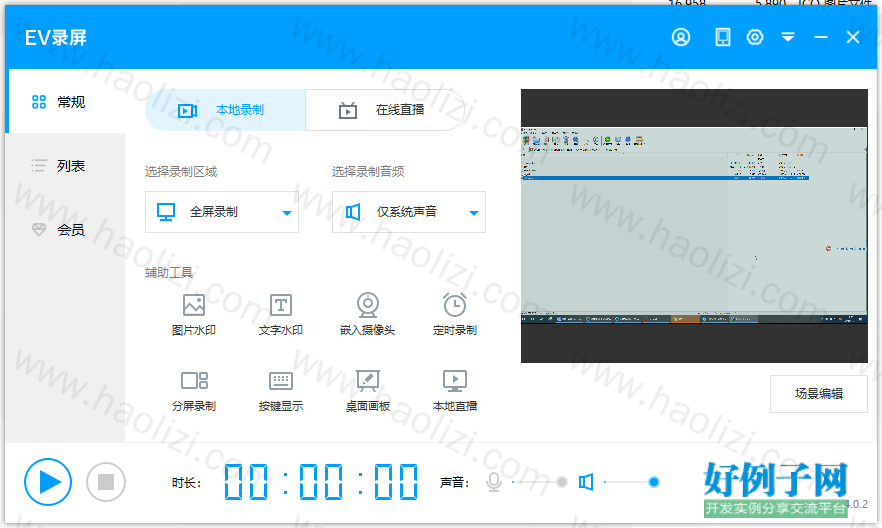This screenshot has height=528, width=882.
Task: Click the 00:00:00 duration timer display
Action: click(321, 482)
